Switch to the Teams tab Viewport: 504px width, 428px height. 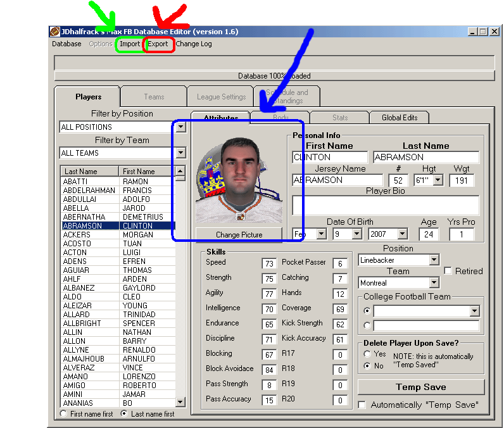pyautogui.click(x=154, y=96)
